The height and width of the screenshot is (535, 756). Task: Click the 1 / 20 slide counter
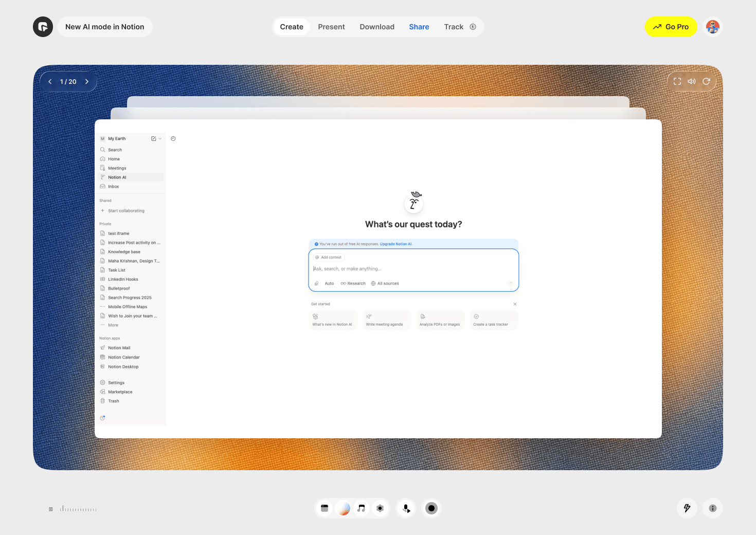click(x=68, y=82)
